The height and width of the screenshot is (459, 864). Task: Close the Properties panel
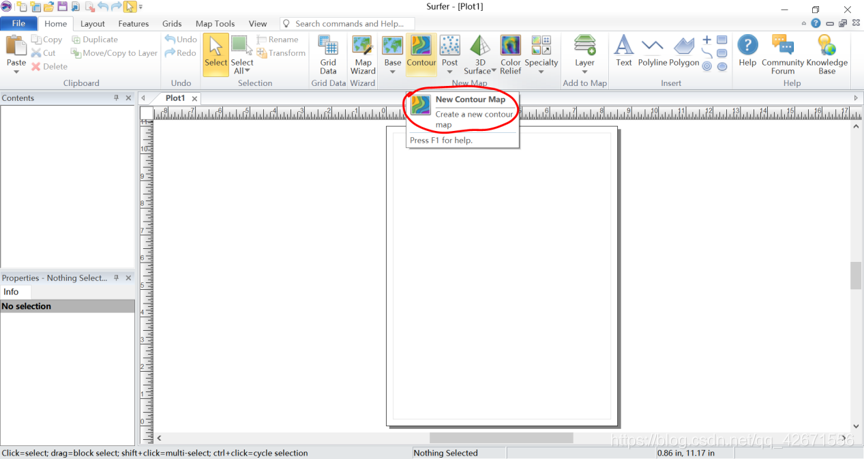point(128,278)
